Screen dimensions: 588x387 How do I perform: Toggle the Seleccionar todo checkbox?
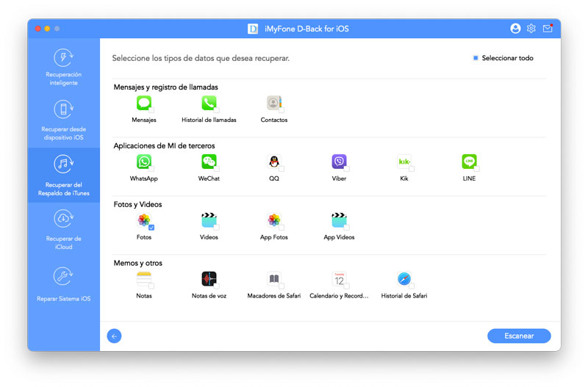pos(476,58)
